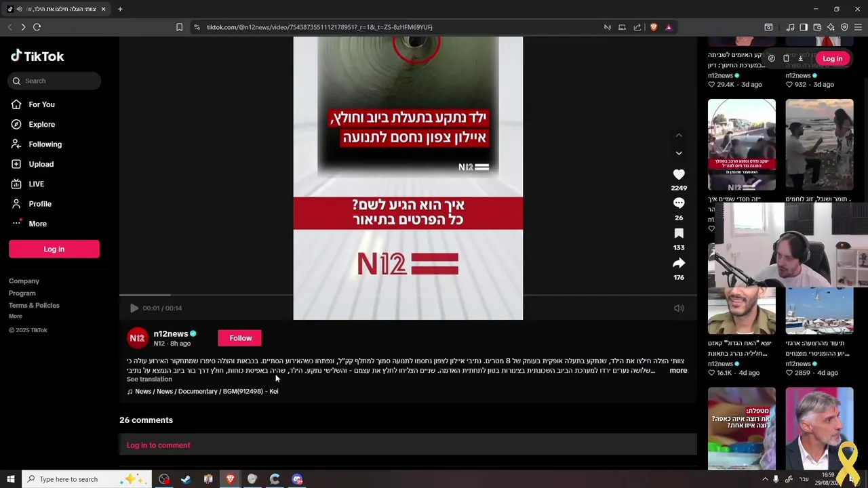The width and height of the screenshot is (868, 488).
Task: Open the n12news username link
Action: [170, 333]
